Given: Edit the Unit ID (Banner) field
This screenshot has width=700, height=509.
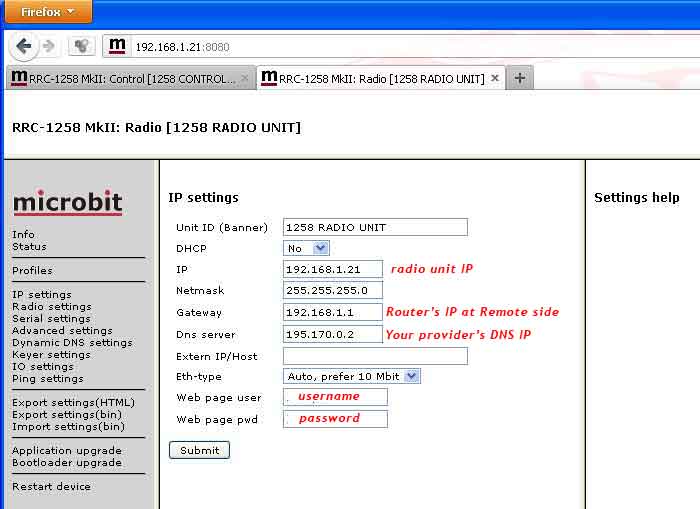Looking at the screenshot, I should [375, 227].
